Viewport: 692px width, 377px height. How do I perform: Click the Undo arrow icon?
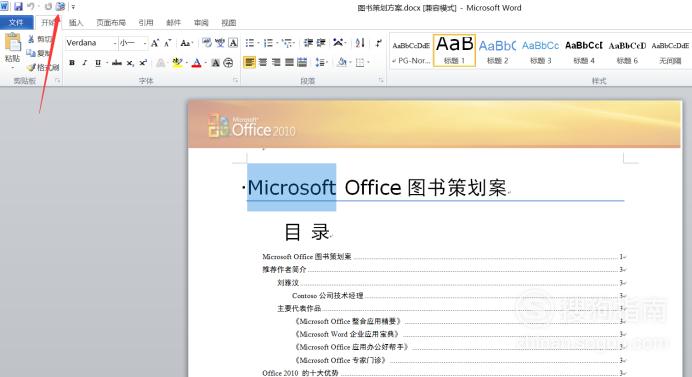tap(30, 7)
